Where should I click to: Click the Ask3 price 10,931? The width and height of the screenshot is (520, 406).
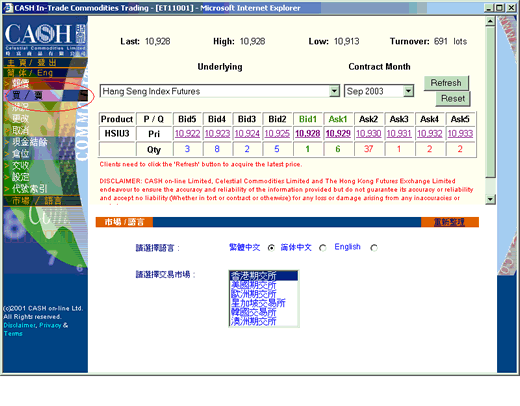pyautogui.click(x=399, y=134)
